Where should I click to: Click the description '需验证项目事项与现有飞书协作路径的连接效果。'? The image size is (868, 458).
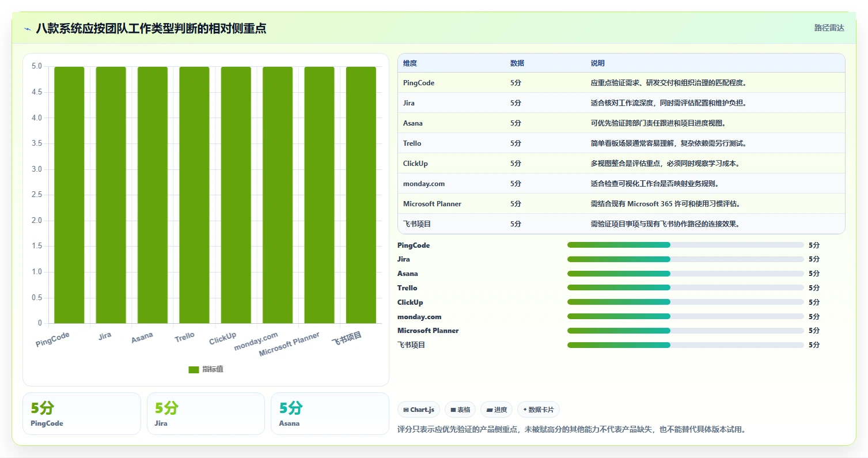coord(665,224)
